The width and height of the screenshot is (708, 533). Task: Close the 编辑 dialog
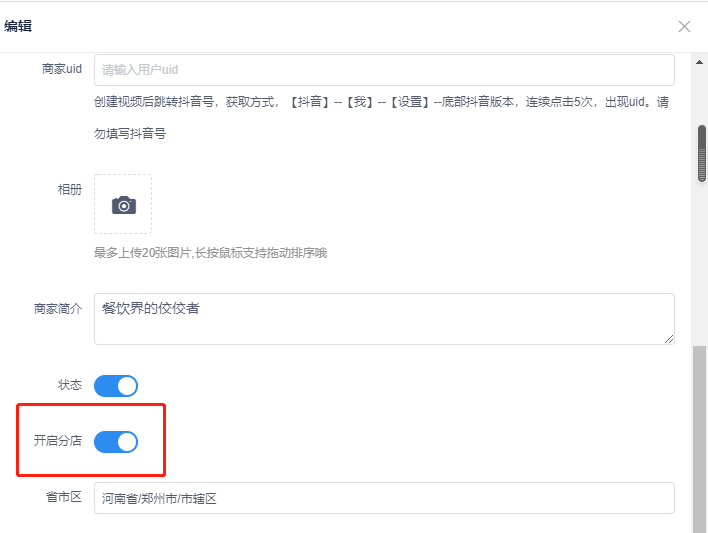click(x=684, y=27)
